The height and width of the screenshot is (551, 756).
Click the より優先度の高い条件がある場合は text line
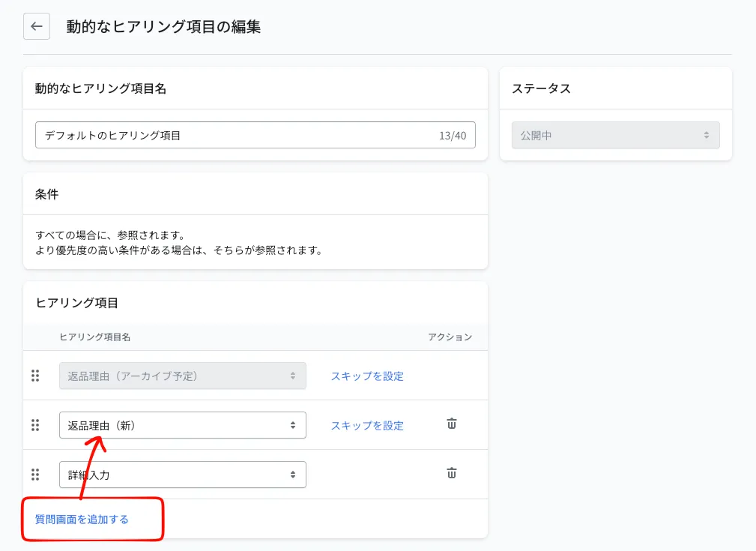click(x=179, y=250)
